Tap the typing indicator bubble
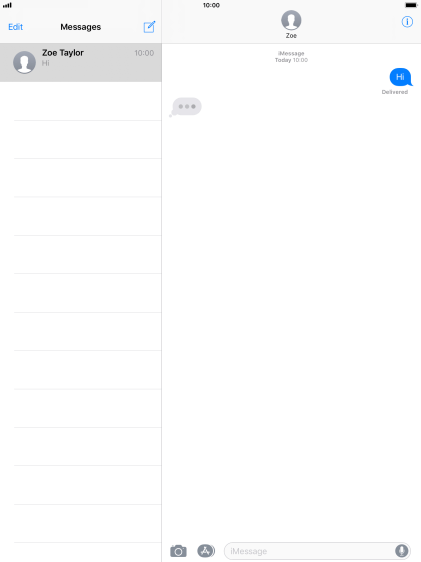The width and height of the screenshot is (421, 562). [x=186, y=107]
